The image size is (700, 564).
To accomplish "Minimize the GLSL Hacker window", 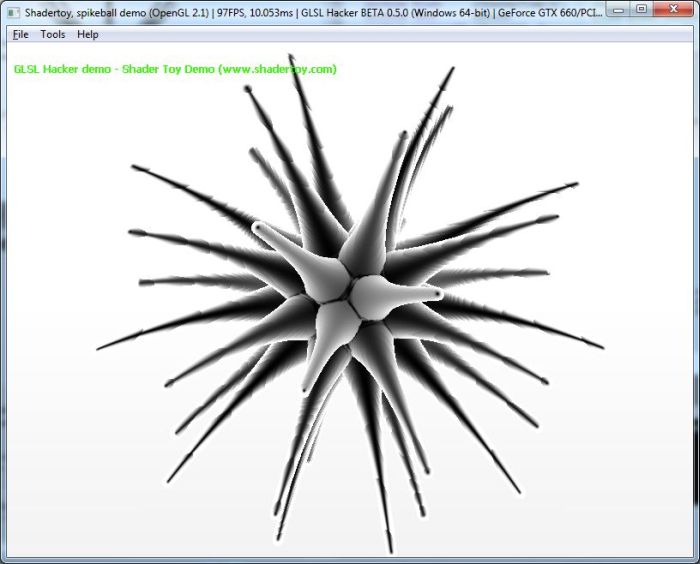I will 618,9.
